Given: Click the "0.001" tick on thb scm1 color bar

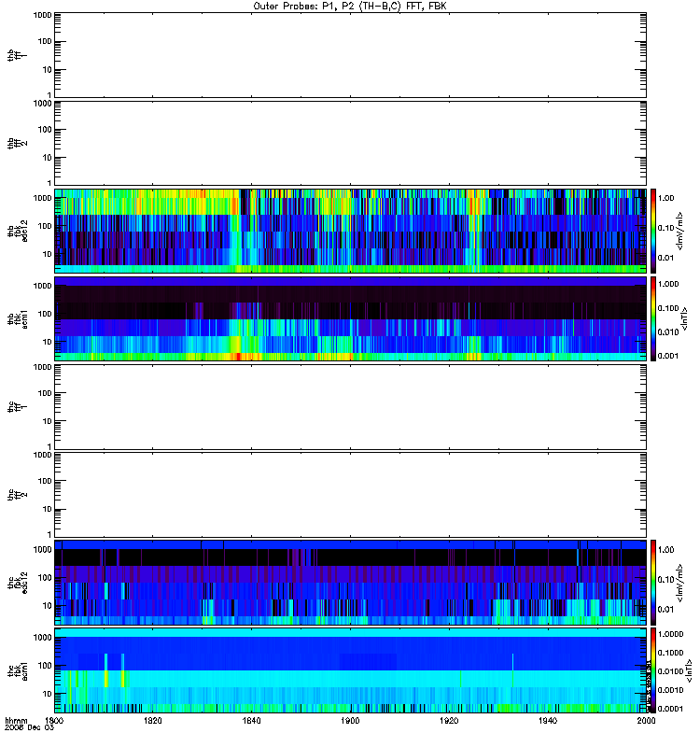Looking at the screenshot, I should [x=668, y=356].
